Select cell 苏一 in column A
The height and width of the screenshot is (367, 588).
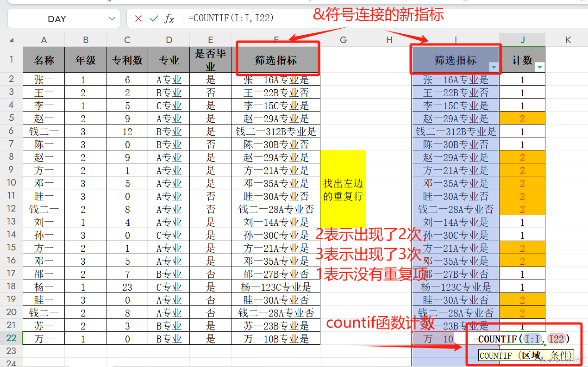coord(44,325)
